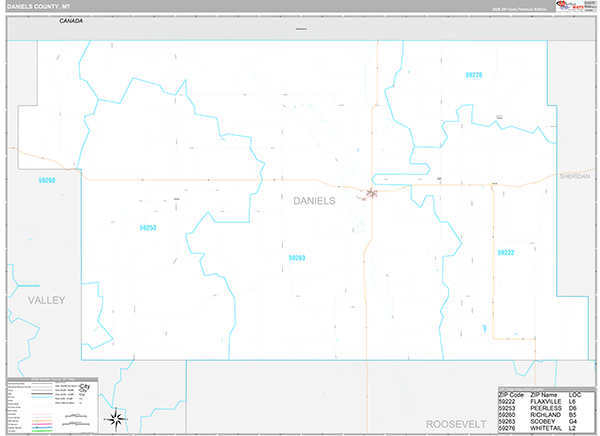This screenshot has height=436, width=600.
Task: Click grid location L6 in the index table
Action: point(572,402)
